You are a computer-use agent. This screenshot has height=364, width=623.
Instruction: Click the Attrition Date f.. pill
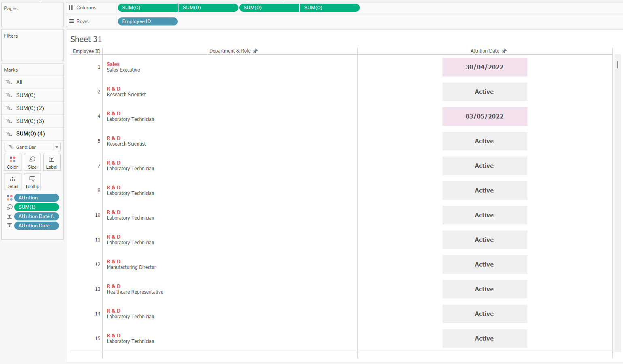pos(36,216)
